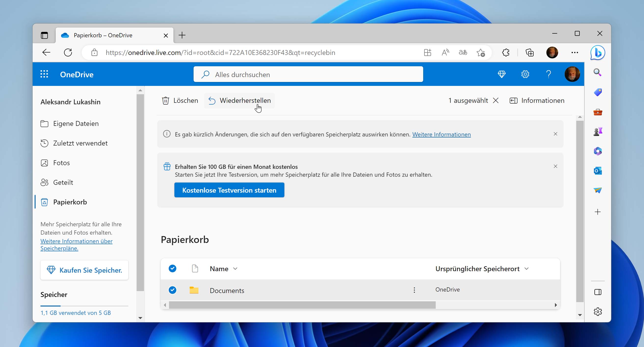Image resolution: width=644 pixels, height=347 pixels.
Task: Click the Alles durchsuchen search field
Action: click(308, 74)
